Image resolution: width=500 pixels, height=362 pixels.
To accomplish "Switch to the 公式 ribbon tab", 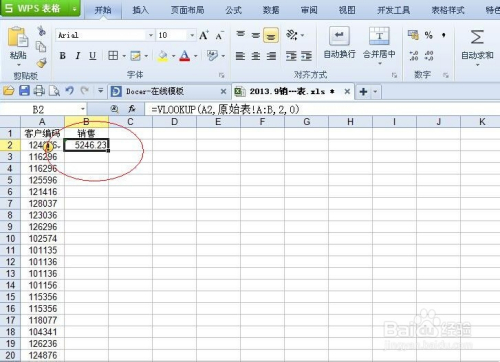I will coord(233,10).
